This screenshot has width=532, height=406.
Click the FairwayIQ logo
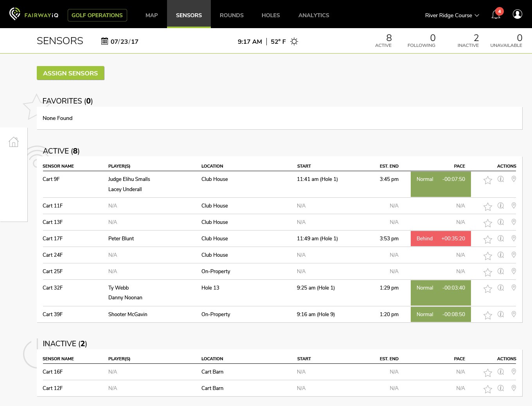pyautogui.click(x=34, y=14)
